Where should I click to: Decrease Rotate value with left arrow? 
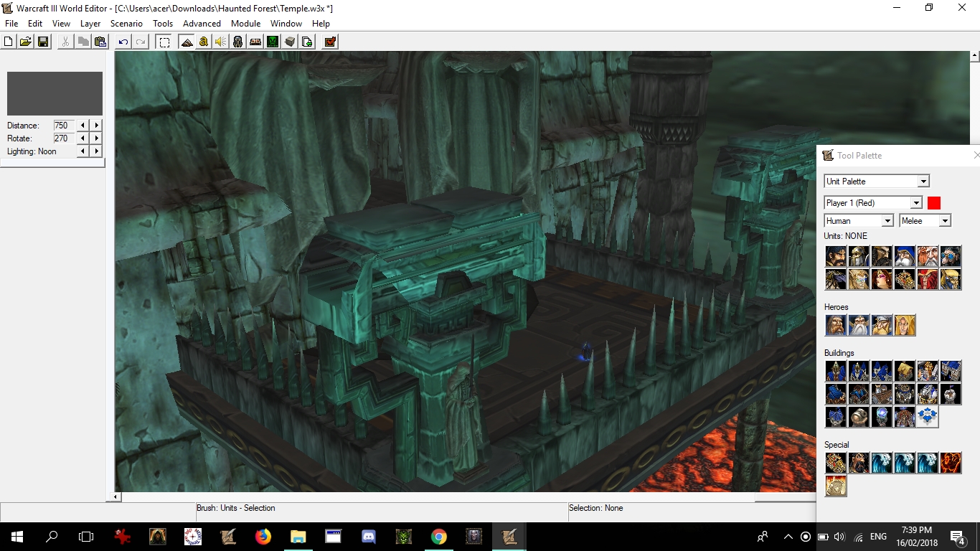tap(83, 138)
